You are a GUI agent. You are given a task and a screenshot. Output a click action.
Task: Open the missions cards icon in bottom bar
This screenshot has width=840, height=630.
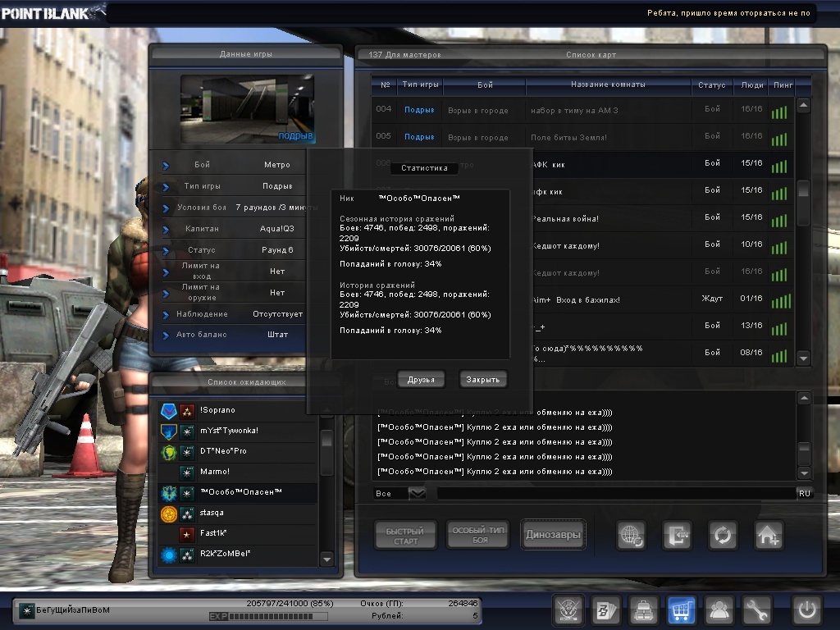pyautogui.click(x=606, y=609)
